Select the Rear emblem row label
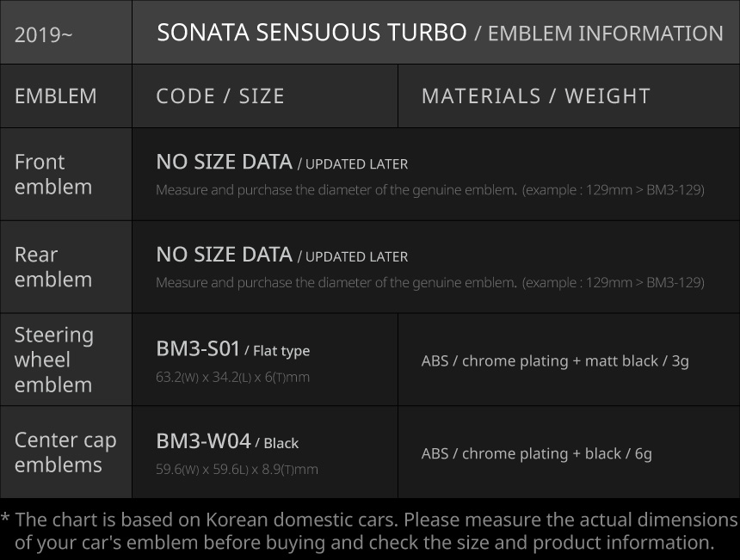This screenshot has height=560, width=740. coord(53,268)
